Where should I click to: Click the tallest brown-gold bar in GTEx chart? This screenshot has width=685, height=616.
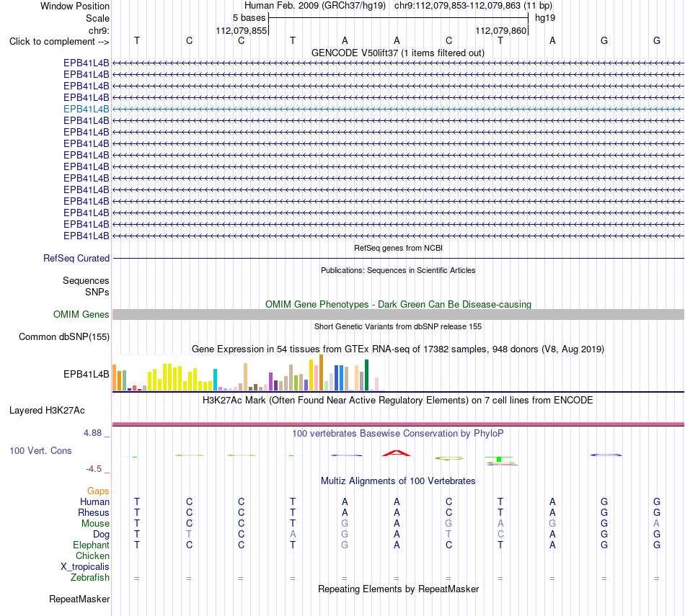click(x=321, y=372)
